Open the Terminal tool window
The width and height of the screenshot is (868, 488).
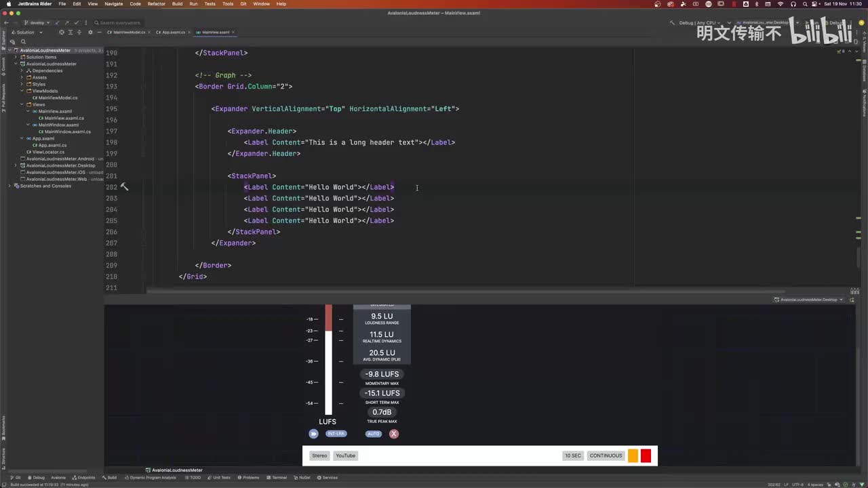[277, 478]
